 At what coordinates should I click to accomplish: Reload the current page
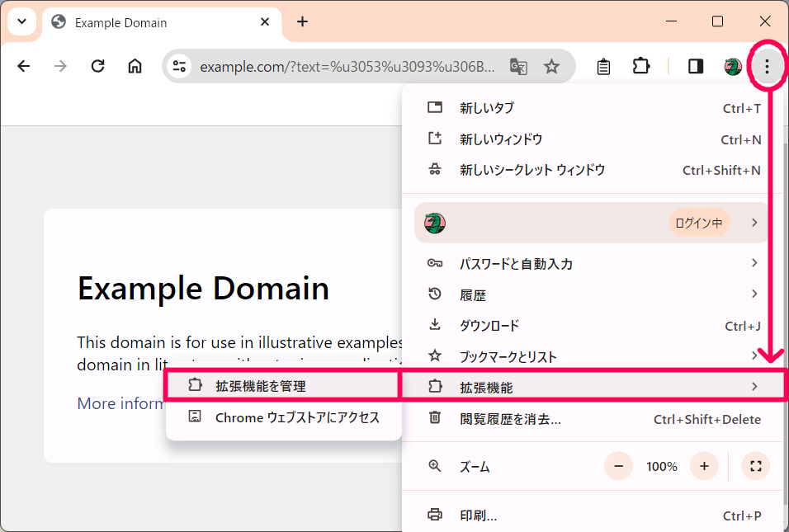pos(97,66)
